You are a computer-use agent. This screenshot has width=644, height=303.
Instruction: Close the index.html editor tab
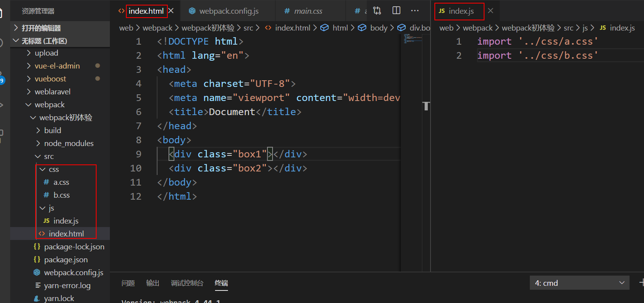coord(171,11)
